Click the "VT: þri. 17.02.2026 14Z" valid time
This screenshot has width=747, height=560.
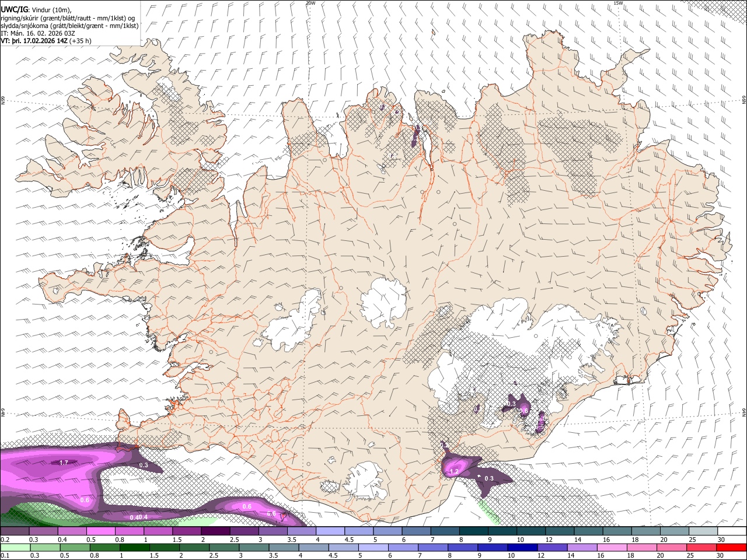(34, 41)
